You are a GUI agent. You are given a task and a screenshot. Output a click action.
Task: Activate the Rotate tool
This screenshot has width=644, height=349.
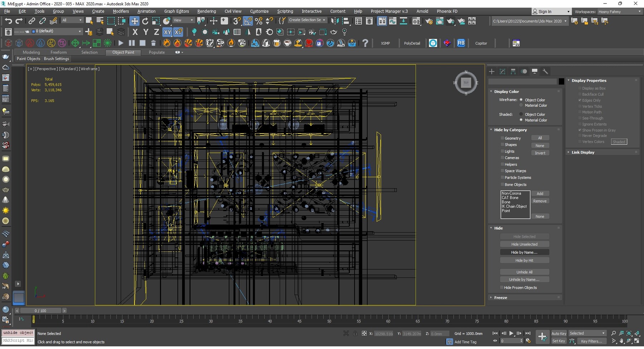coord(145,21)
